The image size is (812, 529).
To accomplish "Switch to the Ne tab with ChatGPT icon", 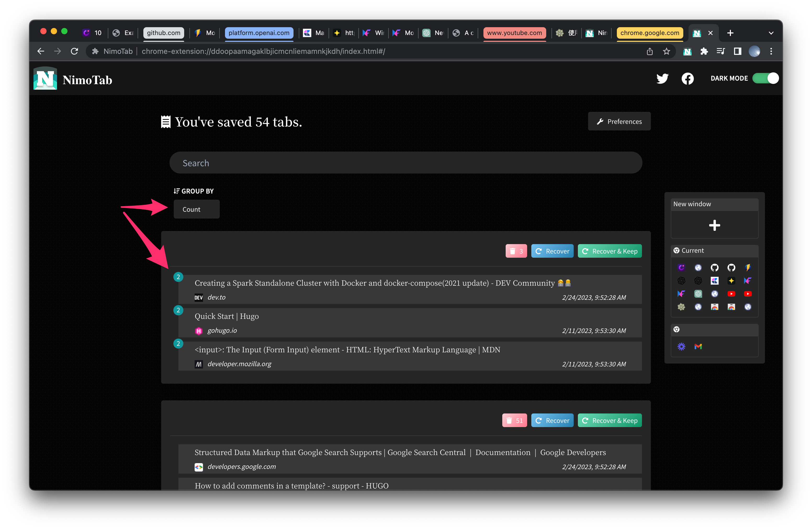I will point(433,33).
